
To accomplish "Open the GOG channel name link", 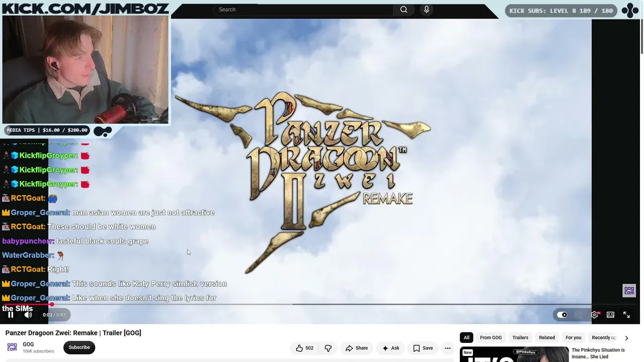I will click(x=28, y=344).
